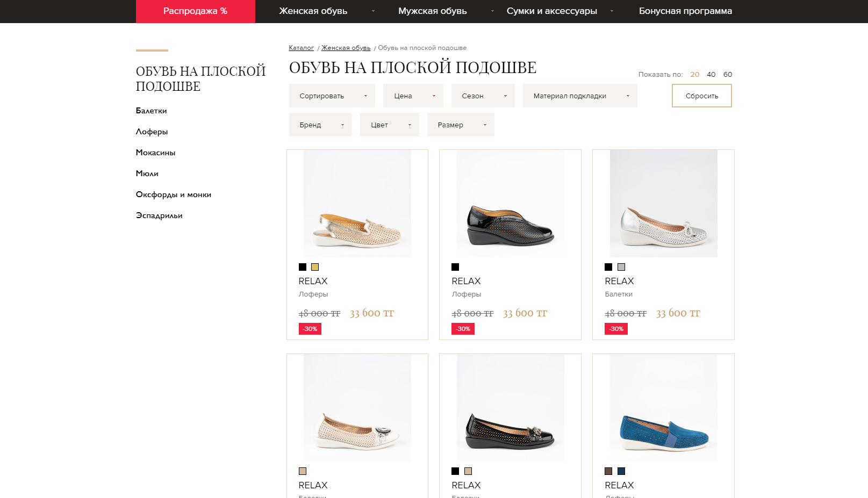Pick brown swatch on blue suede loafer

pyautogui.click(x=608, y=471)
